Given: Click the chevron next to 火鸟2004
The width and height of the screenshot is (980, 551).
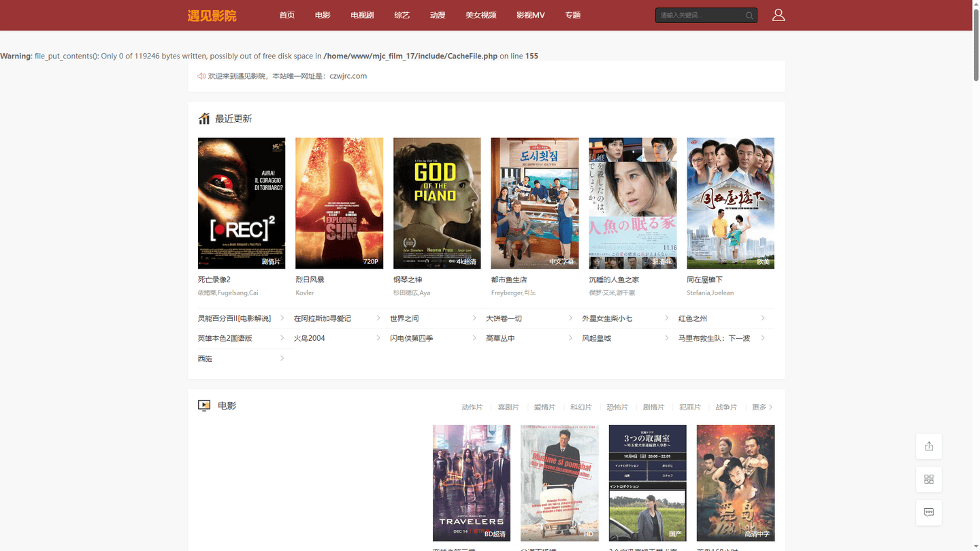Looking at the screenshot, I should pos(378,338).
